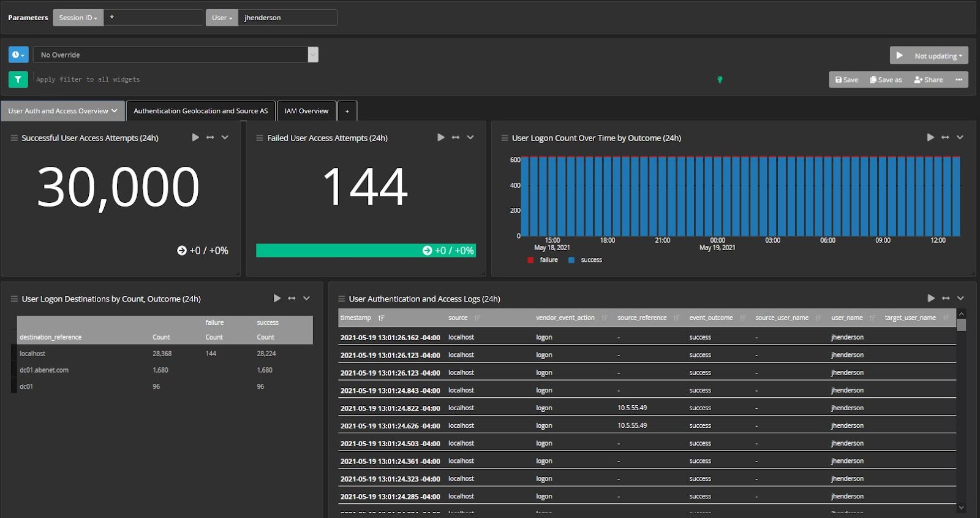
Task: Open the Failed User Access Attempts hamburger menu
Action: [259, 138]
